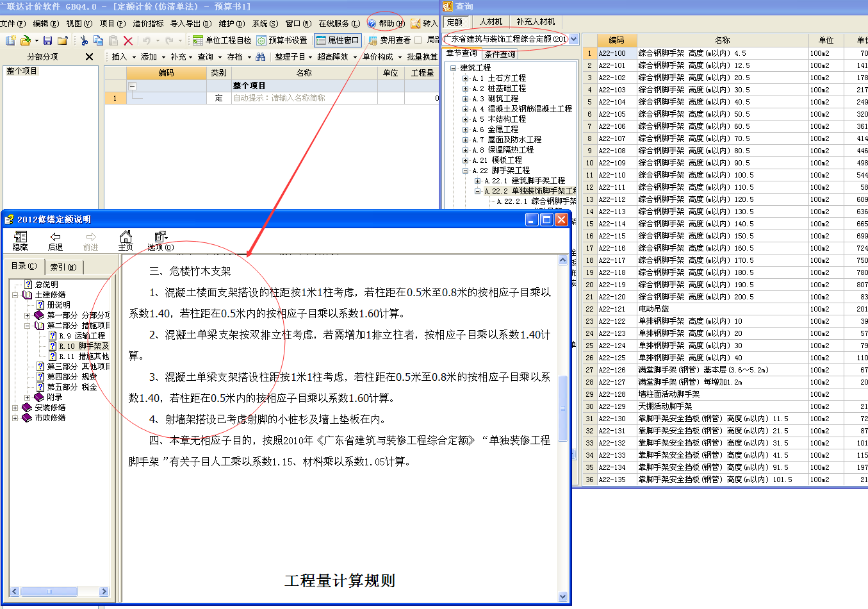Viewport: 868px width, 609px height.
Task: Click the copy icon in main toolbar
Action: 98,40
